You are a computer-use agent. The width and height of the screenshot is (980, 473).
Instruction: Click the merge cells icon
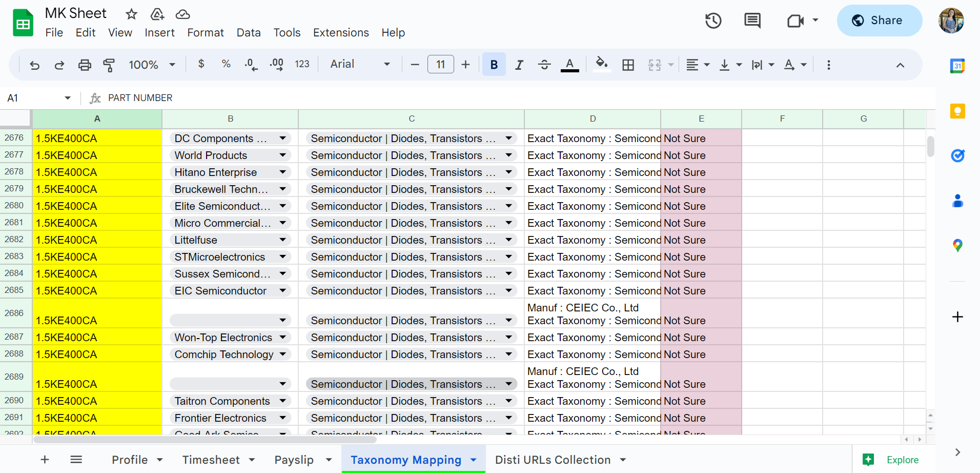point(655,65)
